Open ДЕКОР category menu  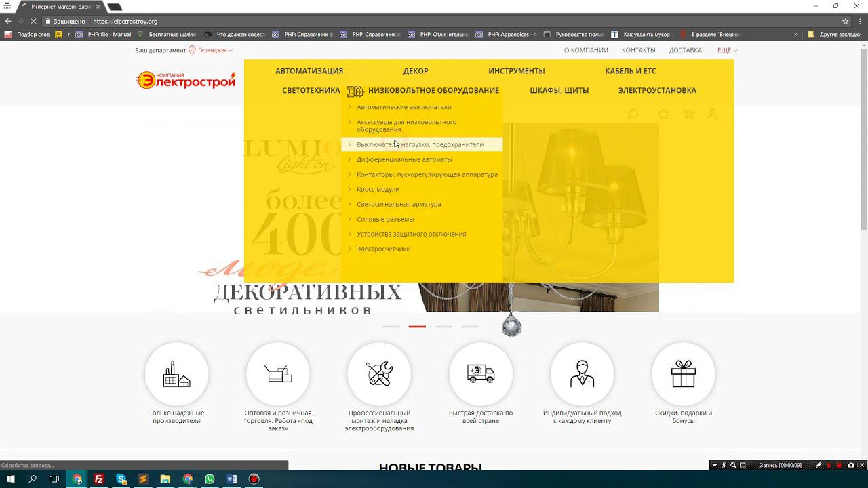[416, 70]
